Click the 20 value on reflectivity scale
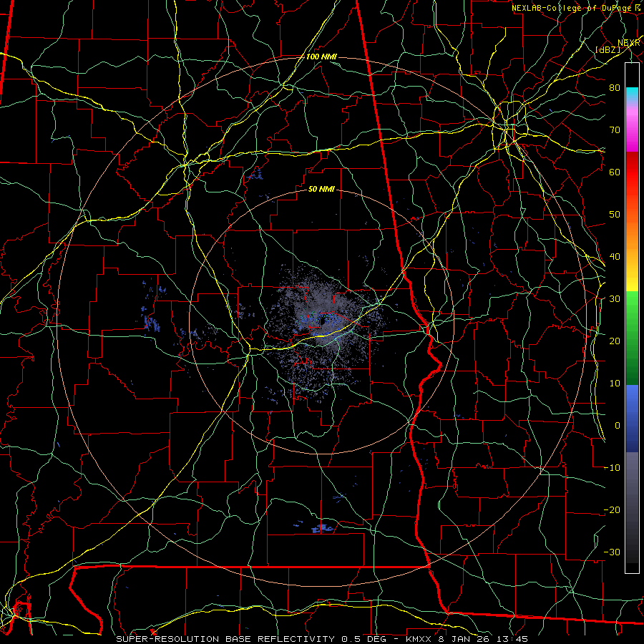Image resolution: width=644 pixels, height=644 pixels. (x=615, y=341)
